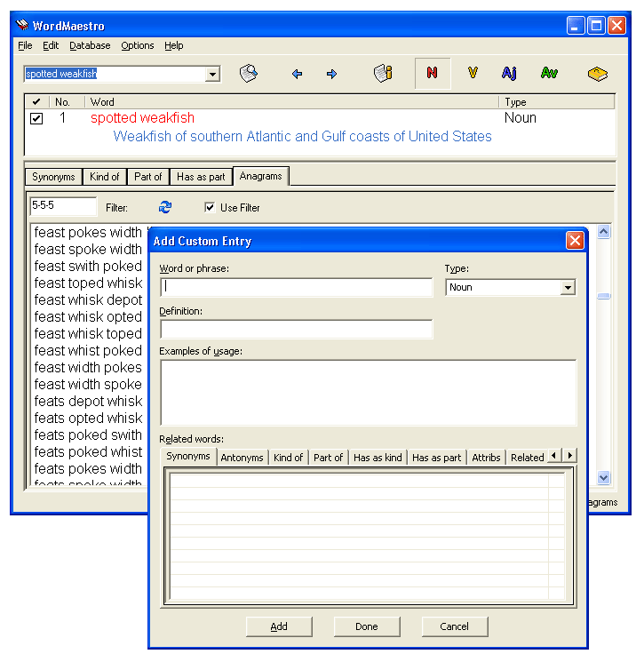The width and height of the screenshot is (644, 662).
Task: Select the dialog Has as part tab
Action: tap(437, 458)
